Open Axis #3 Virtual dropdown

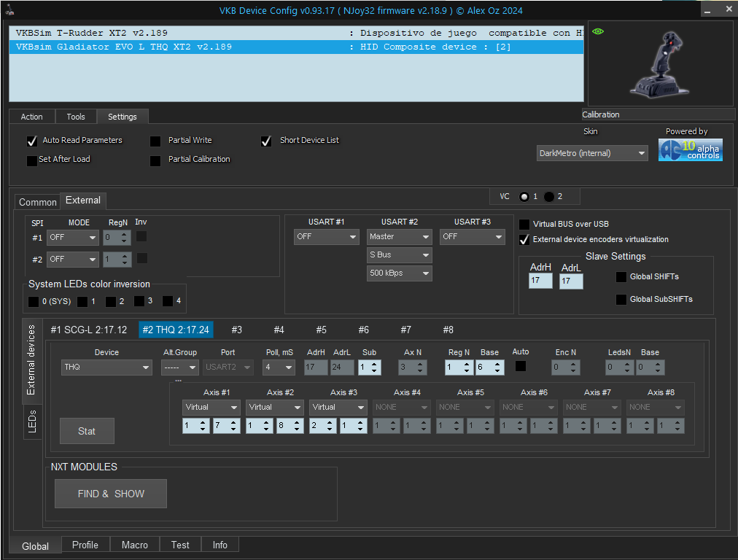point(338,408)
